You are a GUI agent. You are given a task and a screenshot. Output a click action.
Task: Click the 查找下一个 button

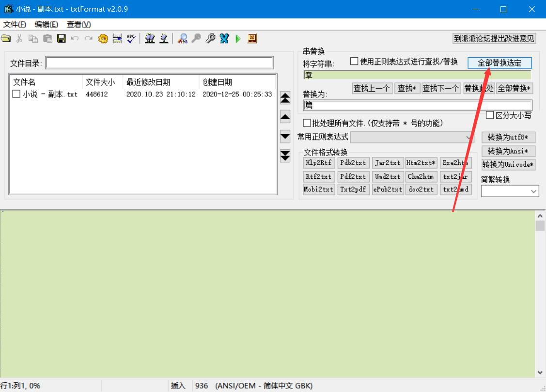pyautogui.click(x=441, y=88)
